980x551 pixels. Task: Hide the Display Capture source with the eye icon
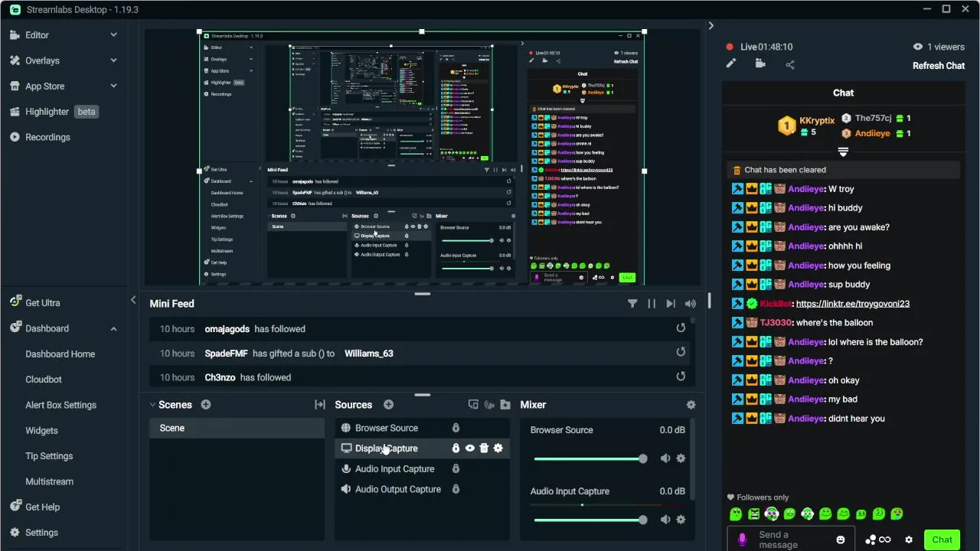(470, 448)
